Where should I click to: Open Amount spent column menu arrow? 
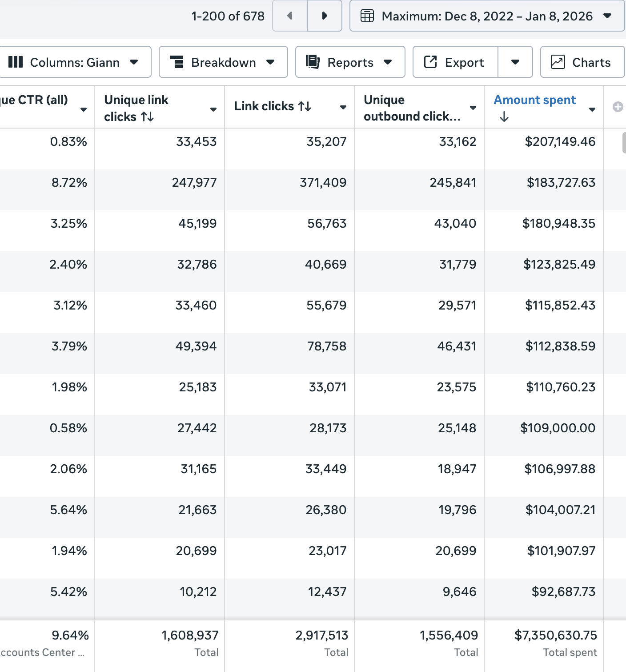tap(592, 110)
